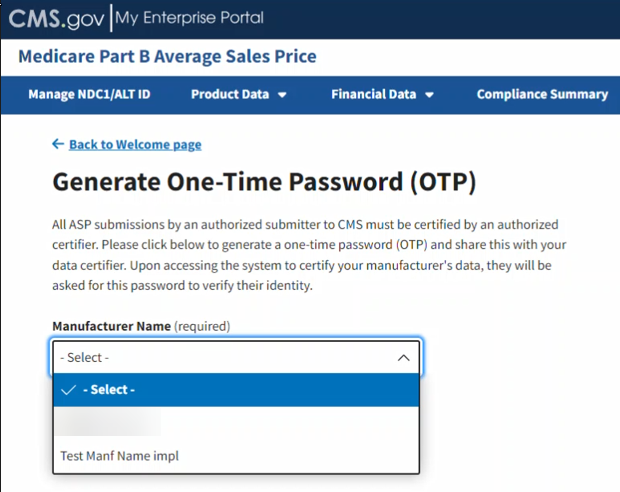
Task: Click the caret arrow beside Product Data
Action: [x=282, y=96]
